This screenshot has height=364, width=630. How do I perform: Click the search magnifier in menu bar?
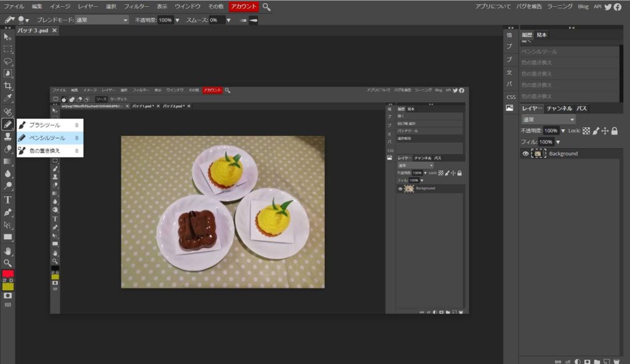tap(266, 7)
